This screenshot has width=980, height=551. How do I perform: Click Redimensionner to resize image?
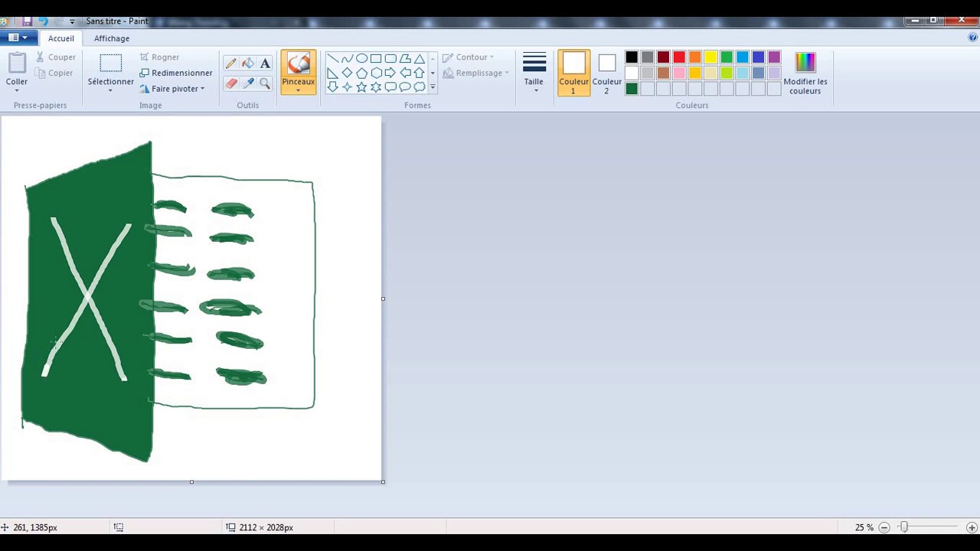[176, 73]
